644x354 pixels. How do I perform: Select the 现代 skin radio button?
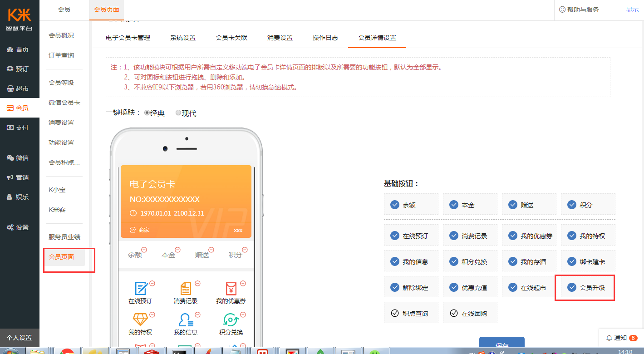click(178, 113)
